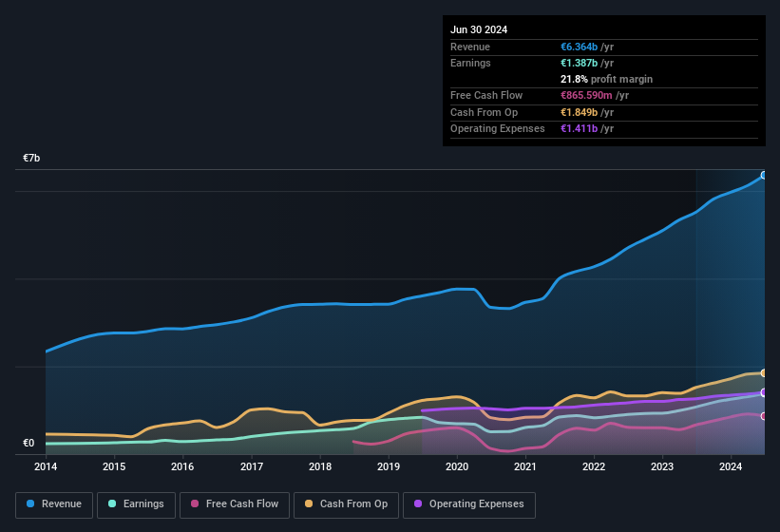Click the 2021 x-axis label
The width and height of the screenshot is (780, 532).
(x=525, y=466)
